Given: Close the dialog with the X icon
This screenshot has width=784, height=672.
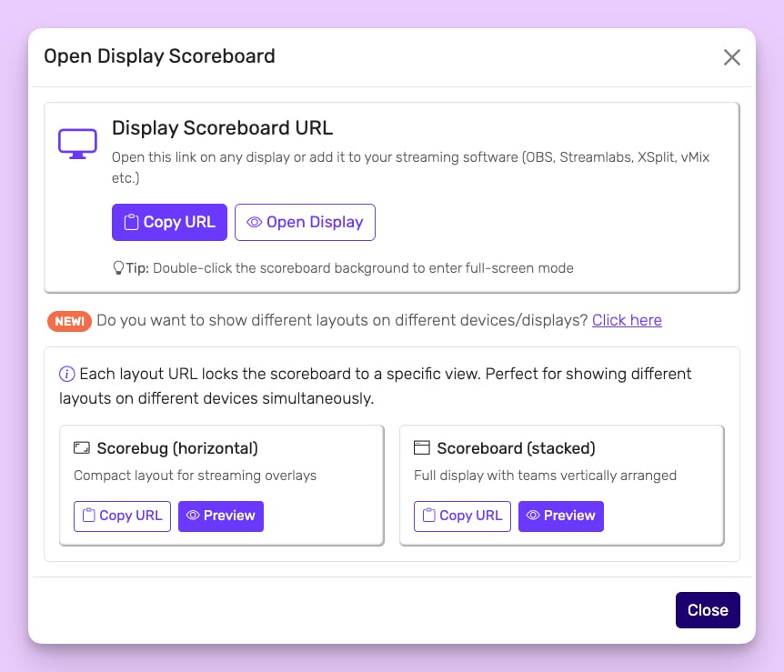Looking at the screenshot, I should pyautogui.click(x=731, y=57).
